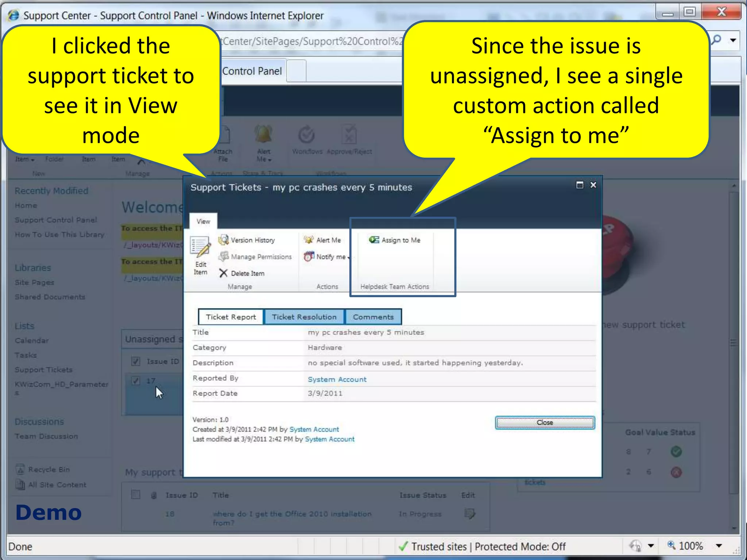
Task: Click Issue Status column header
Action: pos(423,495)
